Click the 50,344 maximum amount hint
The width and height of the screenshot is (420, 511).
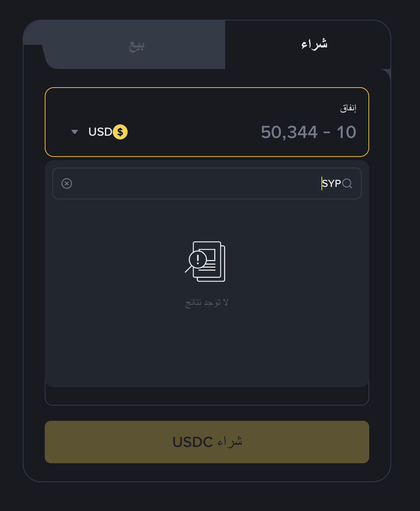pos(289,132)
